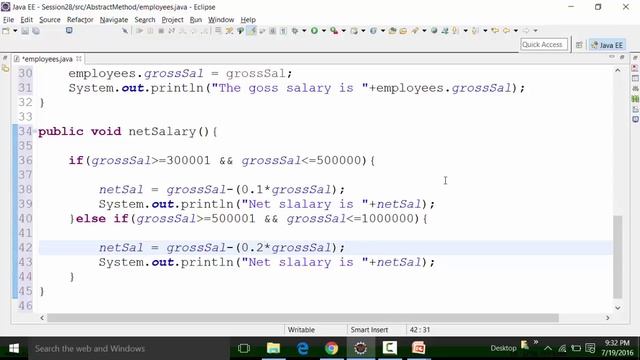Open the Navigate menu
This screenshot has width=640, height=360.
(114, 20)
